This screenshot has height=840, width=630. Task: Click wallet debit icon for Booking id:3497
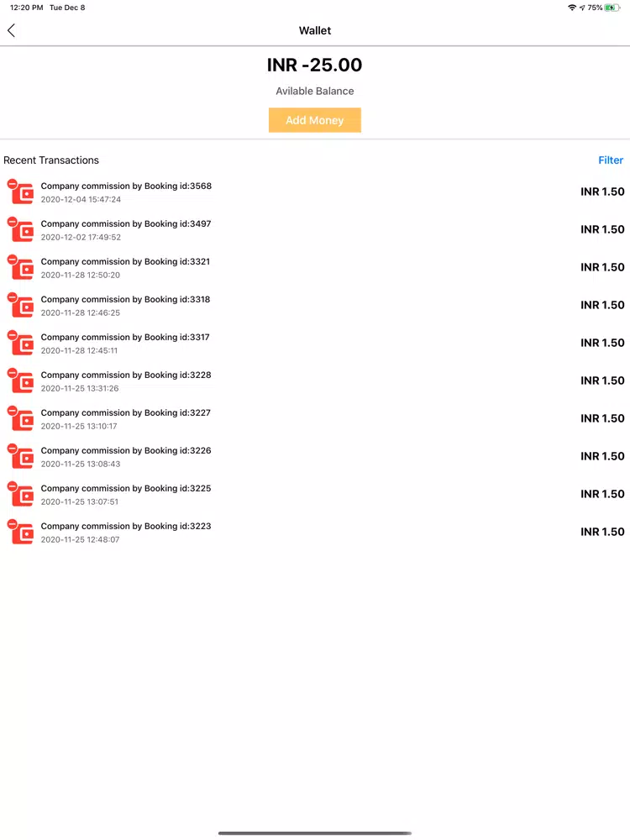click(x=20, y=230)
